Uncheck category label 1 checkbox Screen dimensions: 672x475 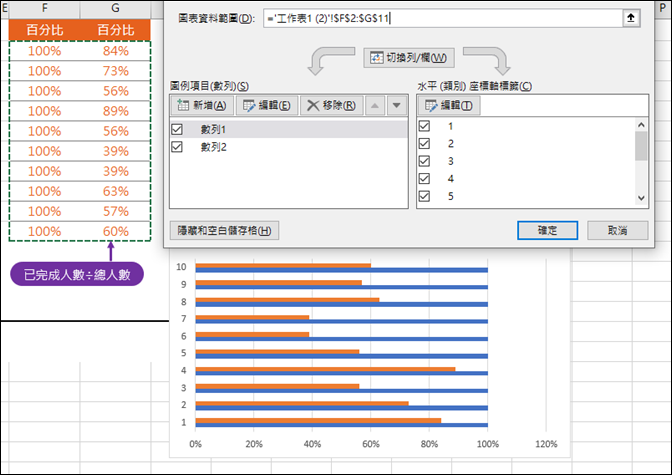click(x=424, y=126)
